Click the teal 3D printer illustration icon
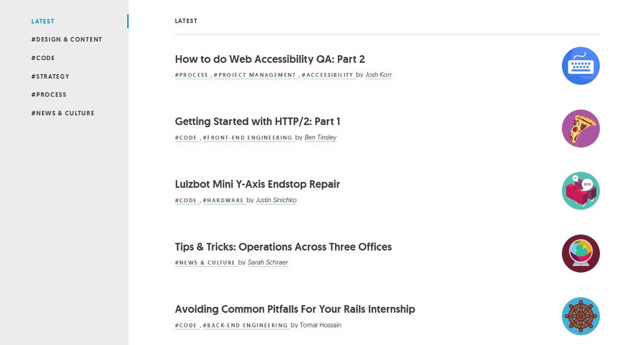Screen dimensions: 644x345 581,191
